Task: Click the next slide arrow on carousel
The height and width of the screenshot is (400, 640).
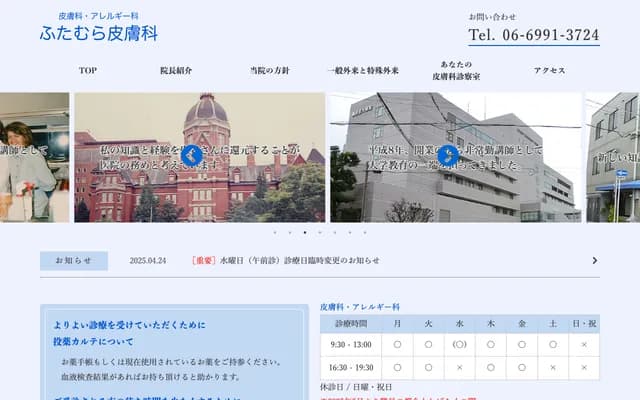Action: (448, 155)
